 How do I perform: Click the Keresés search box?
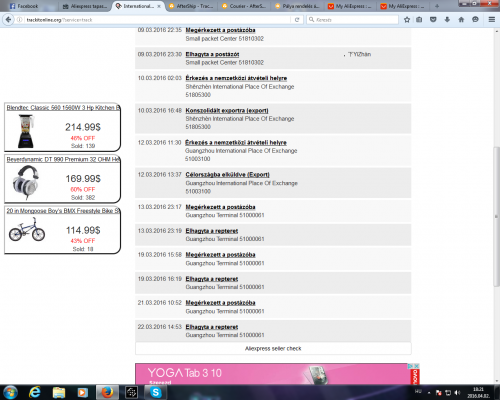[353, 20]
